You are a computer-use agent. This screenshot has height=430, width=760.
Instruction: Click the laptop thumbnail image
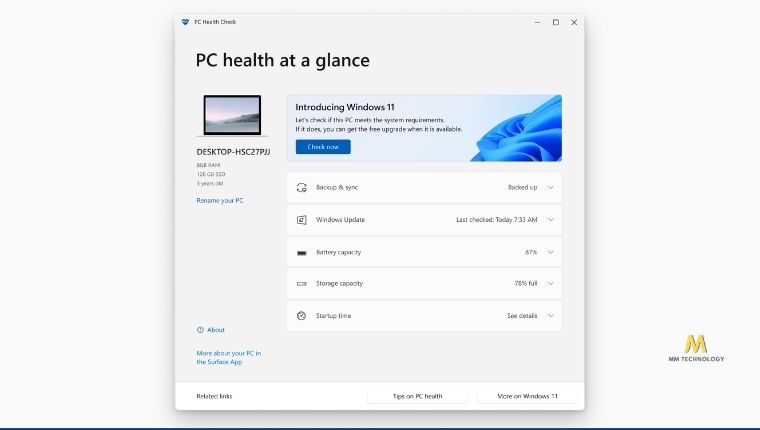tap(232, 115)
